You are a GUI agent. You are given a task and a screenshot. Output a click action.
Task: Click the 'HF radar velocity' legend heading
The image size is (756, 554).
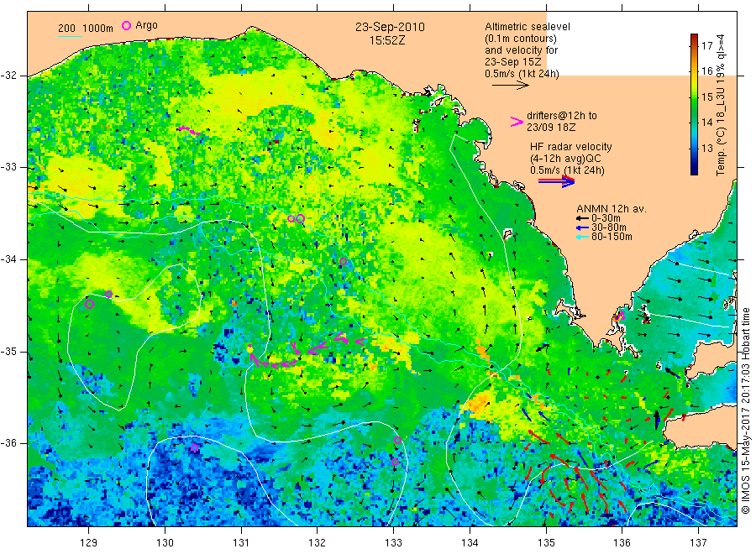(x=571, y=147)
